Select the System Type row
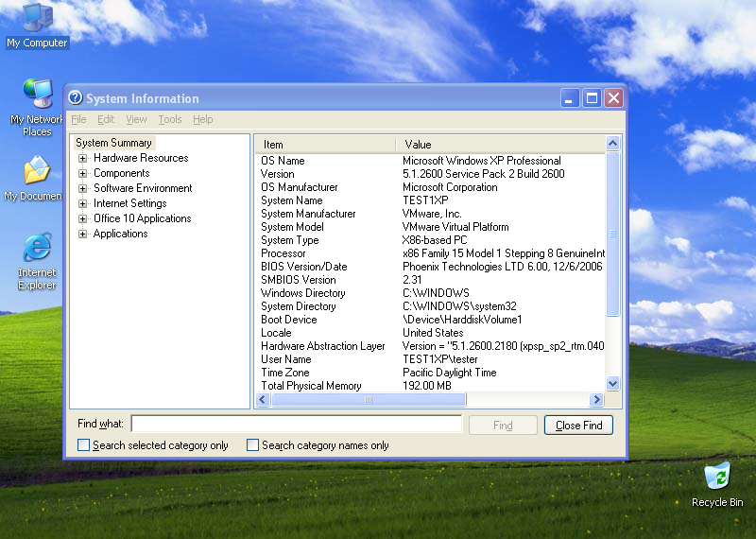Image resolution: width=756 pixels, height=539 pixels. pos(430,240)
